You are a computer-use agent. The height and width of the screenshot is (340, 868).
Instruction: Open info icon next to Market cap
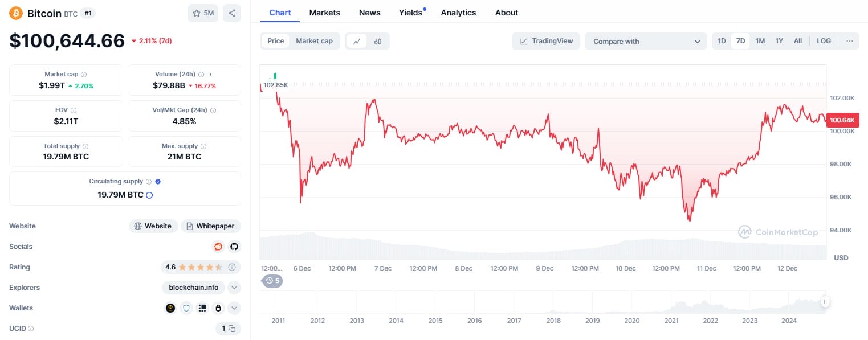click(x=84, y=75)
